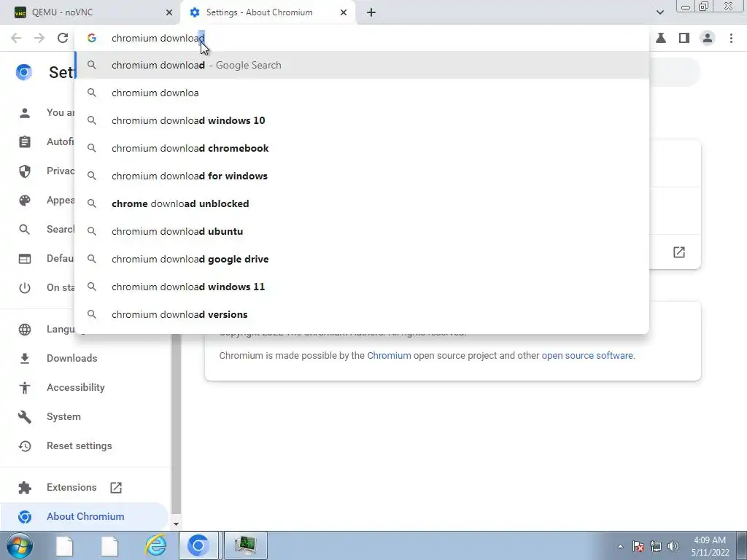Click the external link icon in About card
The image size is (747, 560).
click(x=679, y=252)
